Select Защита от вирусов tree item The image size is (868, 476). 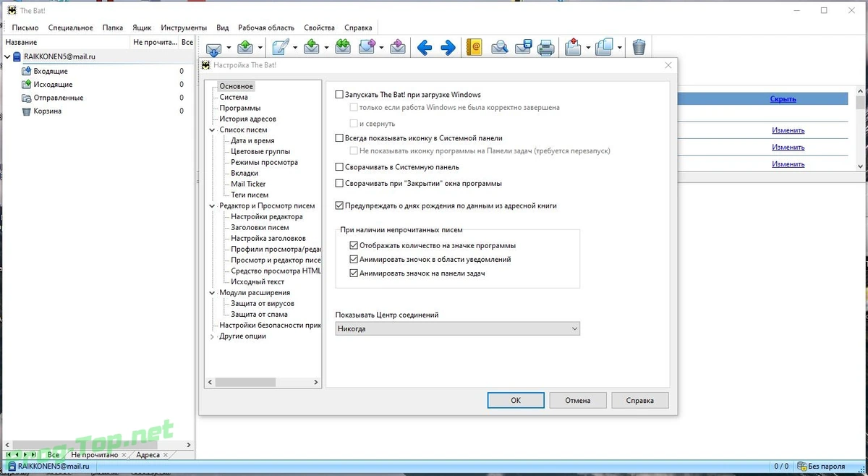pos(263,304)
